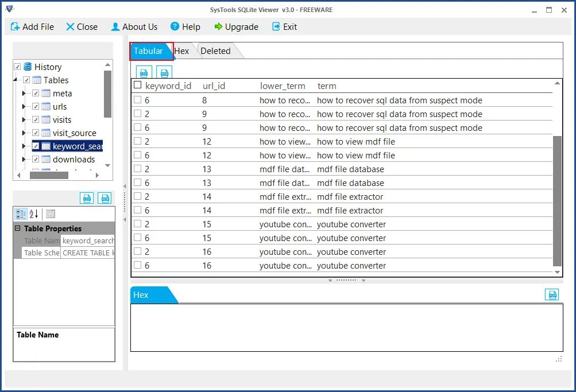Expand the visits tree node
This screenshot has width=576, height=392.
(24, 119)
